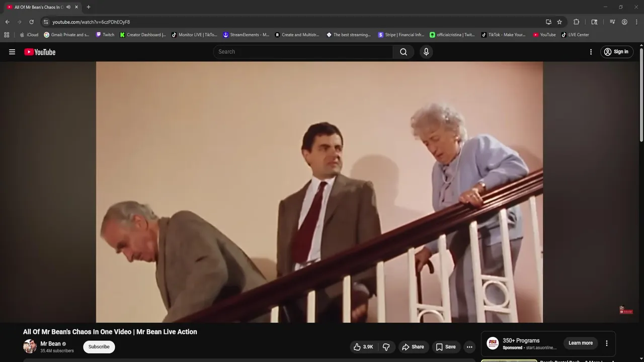This screenshot has height=362, width=644.
Task: Click the page vertical scrollbar
Action: 641,96
